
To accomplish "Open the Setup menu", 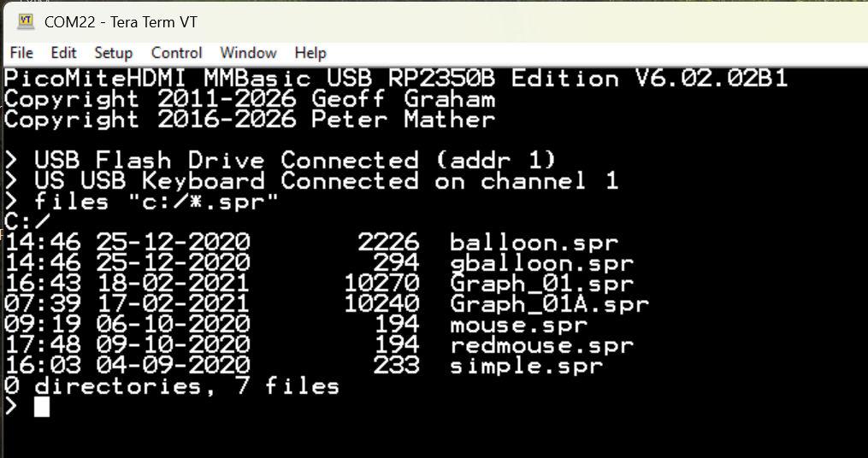I will (x=113, y=53).
